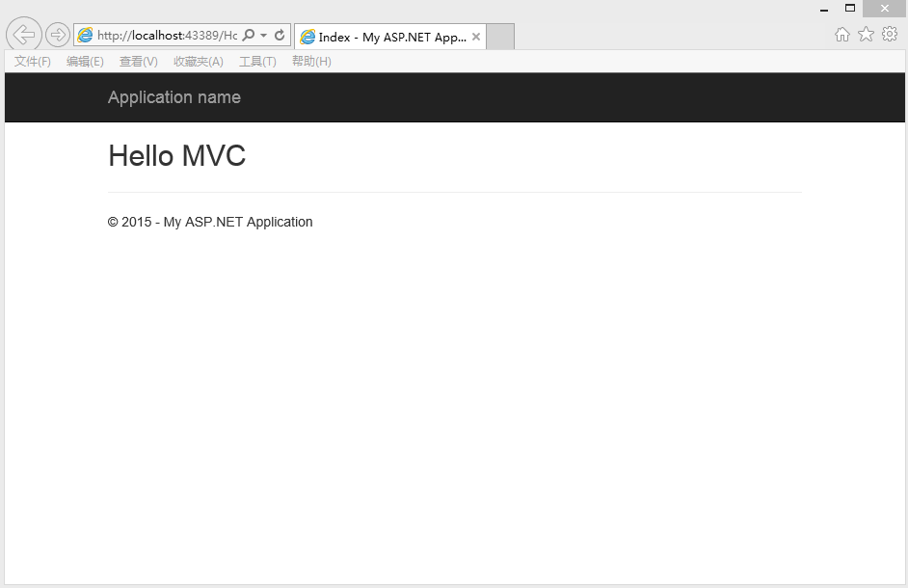The height and width of the screenshot is (588, 908).
Task: Click the Internet Explorer icon in address bar
Action: point(85,35)
